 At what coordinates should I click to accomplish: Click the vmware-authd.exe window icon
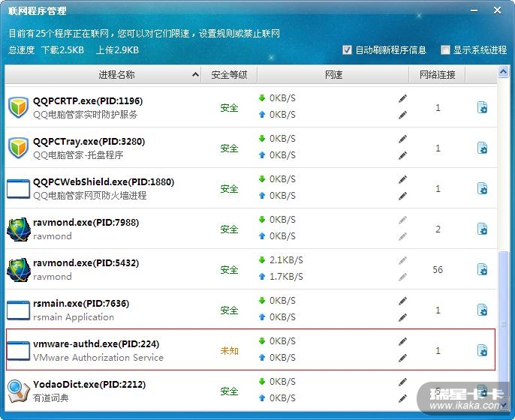click(x=18, y=350)
